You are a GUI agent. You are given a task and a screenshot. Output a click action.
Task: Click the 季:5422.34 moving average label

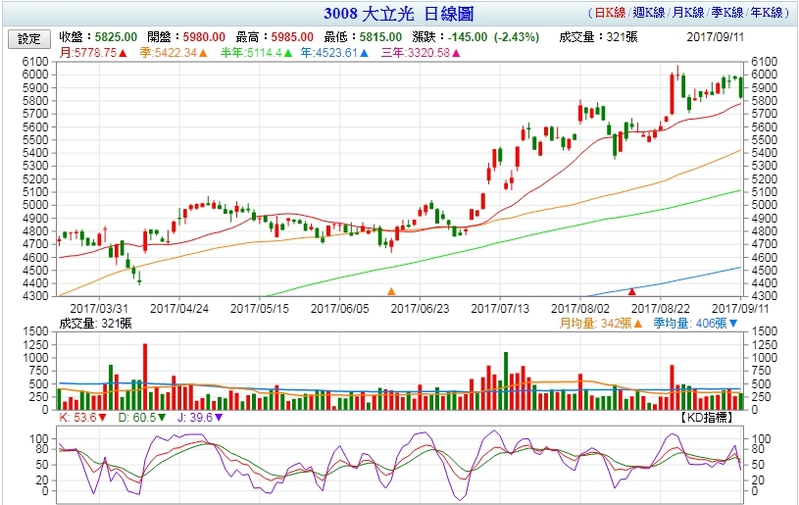[x=169, y=53]
